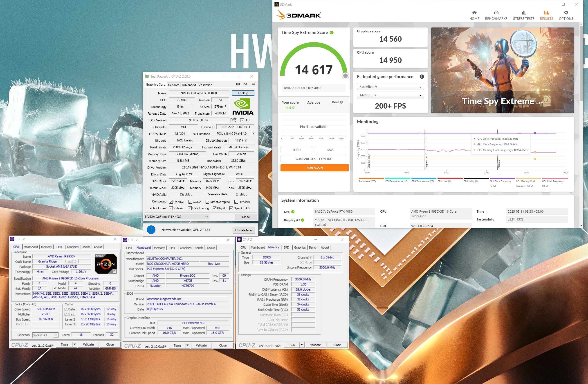Open Graphics tab in CPU-Z Mainboard window
The width and height of the screenshot is (588, 384).
coord(185,248)
